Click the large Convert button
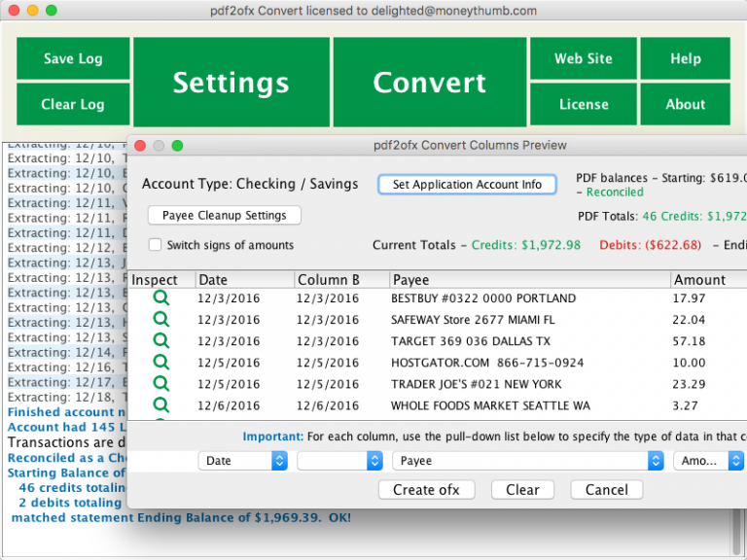747x560 pixels. pyautogui.click(x=430, y=82)
